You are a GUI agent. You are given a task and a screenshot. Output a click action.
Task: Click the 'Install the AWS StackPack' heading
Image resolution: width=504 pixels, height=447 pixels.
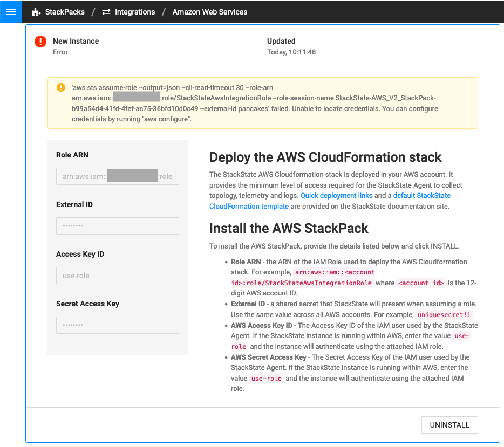pyautogui.click(x=289, y=228)
